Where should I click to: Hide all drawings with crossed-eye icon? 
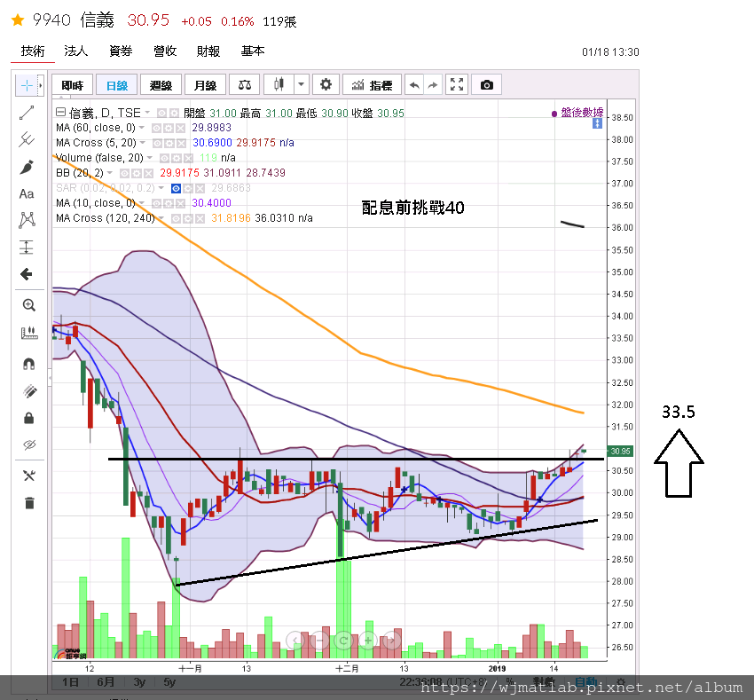29,445
